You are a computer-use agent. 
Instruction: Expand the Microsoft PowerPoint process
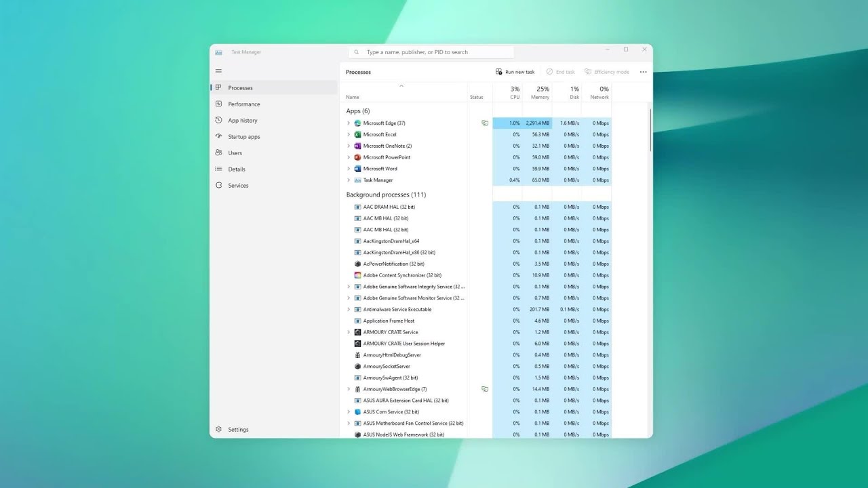coord(349,157)
